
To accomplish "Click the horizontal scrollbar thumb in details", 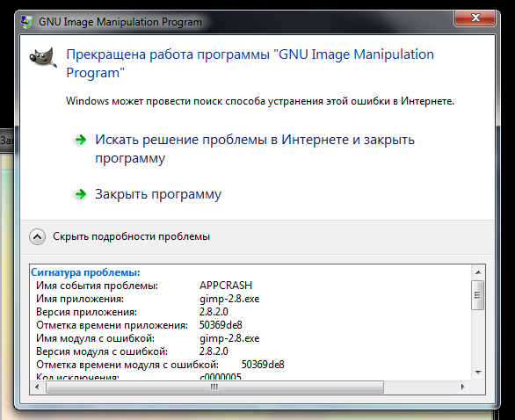I will (214, 387).
